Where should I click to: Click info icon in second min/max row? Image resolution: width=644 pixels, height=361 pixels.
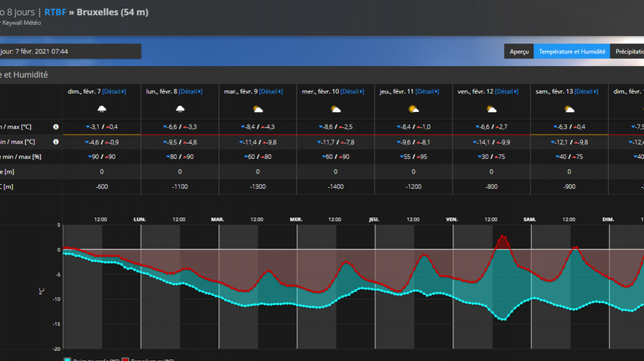56,142
